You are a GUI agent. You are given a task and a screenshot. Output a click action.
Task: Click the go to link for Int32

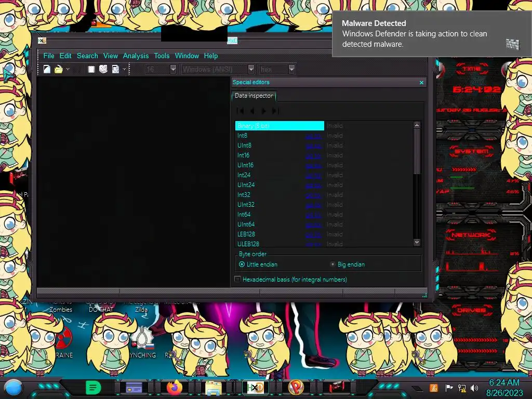tap(313, 195)
